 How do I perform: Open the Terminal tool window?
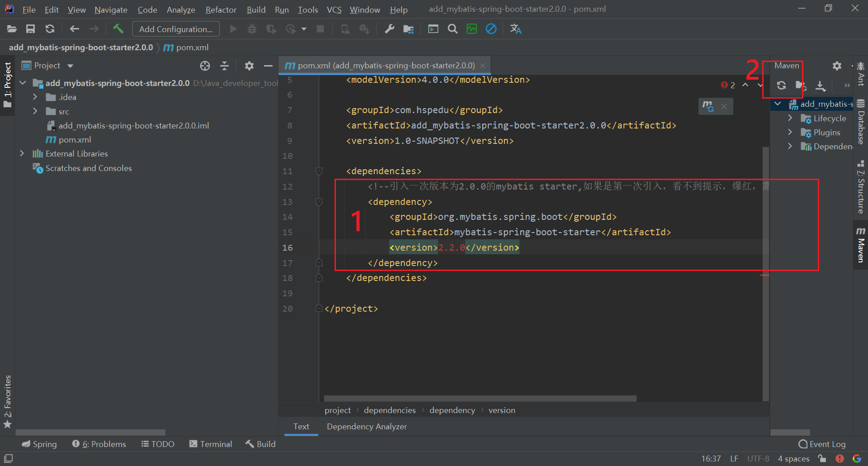coord(210,444)
